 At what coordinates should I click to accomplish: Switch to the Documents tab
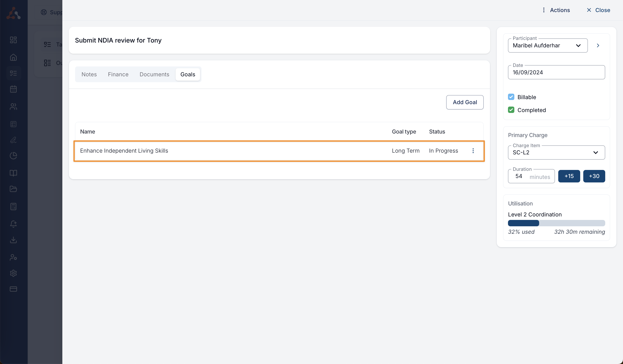tap(154, 74)
